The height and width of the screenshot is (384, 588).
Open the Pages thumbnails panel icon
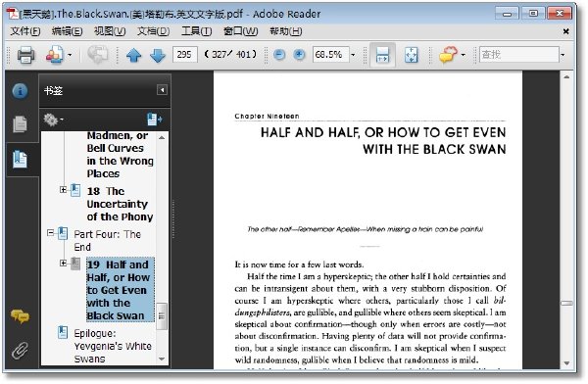point(20,123)
